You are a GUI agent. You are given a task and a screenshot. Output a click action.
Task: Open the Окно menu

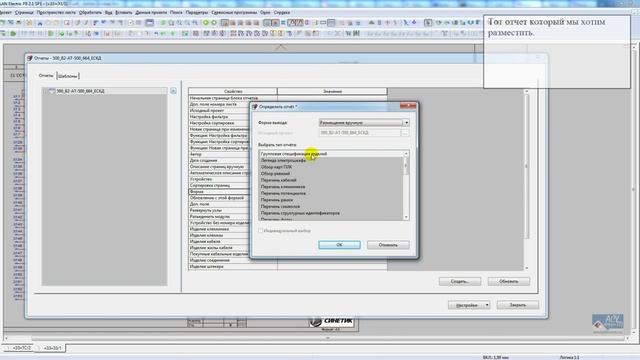pyautogui.click(x=265, y=12)
